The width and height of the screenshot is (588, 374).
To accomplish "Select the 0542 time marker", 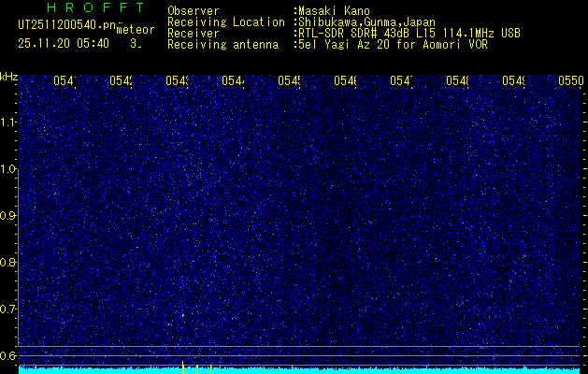I will [121, 80].
